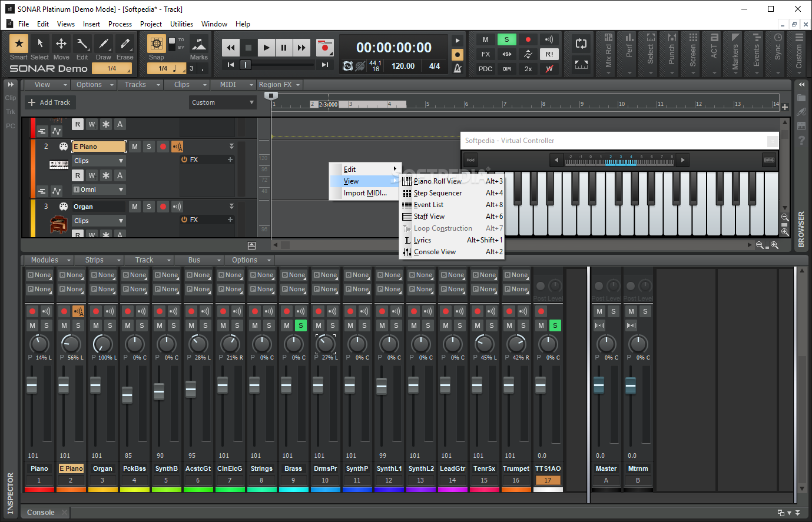This screenshot has width=812, height=522.
Task: Zoom in the track view horizontally
Action: [x=775, y=245]
